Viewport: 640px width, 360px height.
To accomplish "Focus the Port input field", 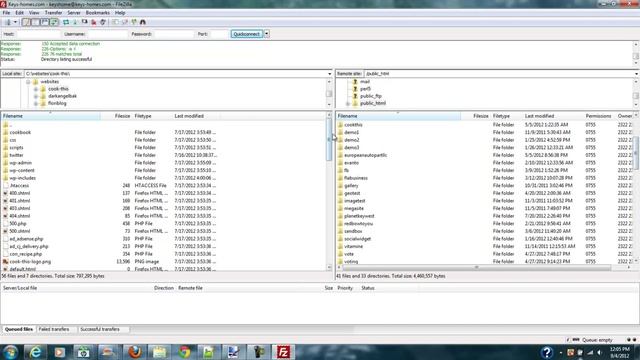I will (x=220, y=34).
